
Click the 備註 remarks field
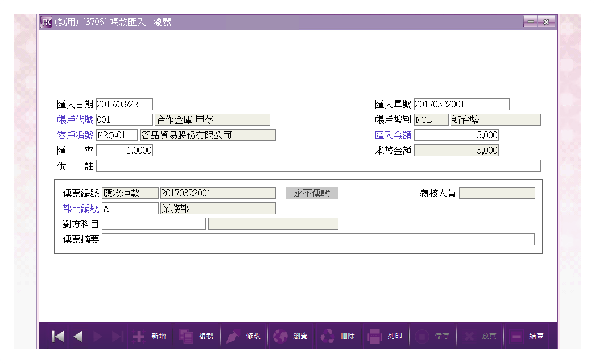tap(318, 166)
